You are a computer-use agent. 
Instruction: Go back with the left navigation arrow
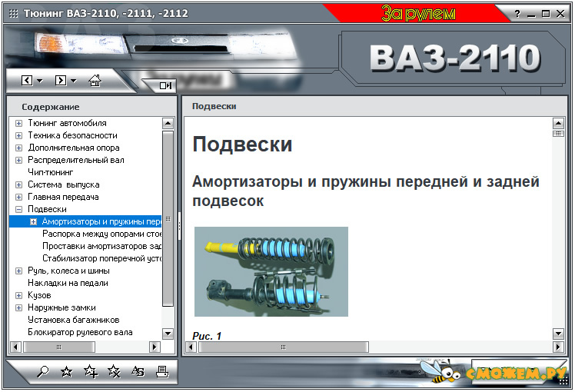(x=27, y=80)
